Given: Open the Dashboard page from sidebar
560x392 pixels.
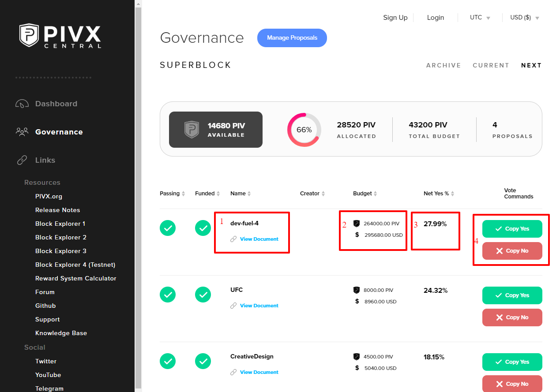Looking at the screenshot, I should 56,104.
